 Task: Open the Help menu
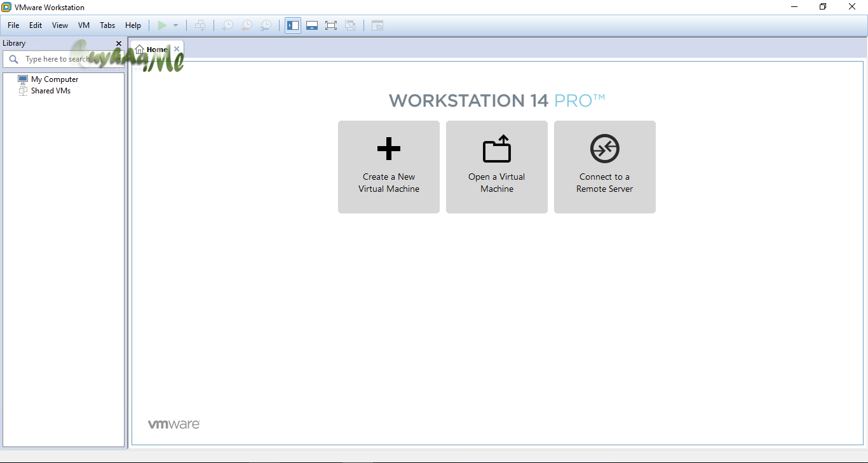tap(133, 25)
